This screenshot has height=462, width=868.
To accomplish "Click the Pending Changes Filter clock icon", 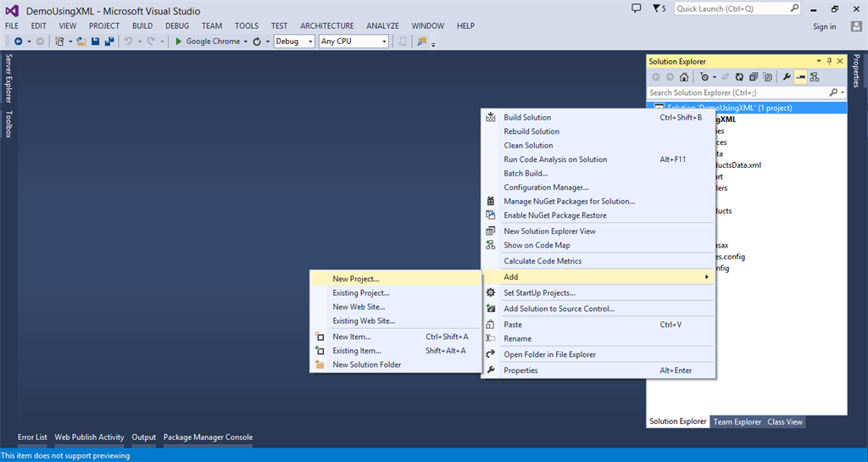I will pyautogui.click(x=704, y=77).
